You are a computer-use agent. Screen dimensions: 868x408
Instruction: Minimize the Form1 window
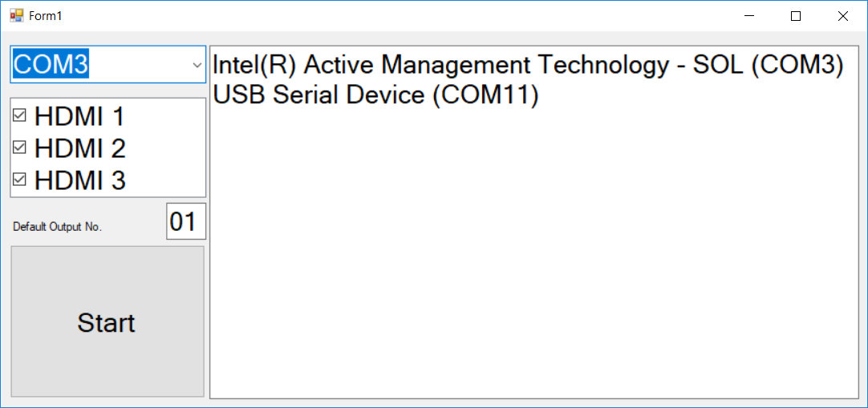749,16
